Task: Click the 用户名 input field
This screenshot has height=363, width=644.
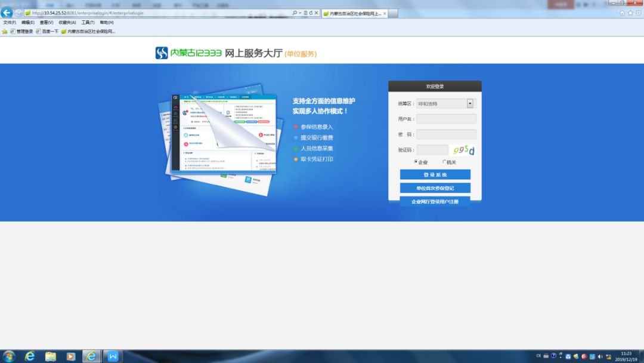Action: (446, 119)
